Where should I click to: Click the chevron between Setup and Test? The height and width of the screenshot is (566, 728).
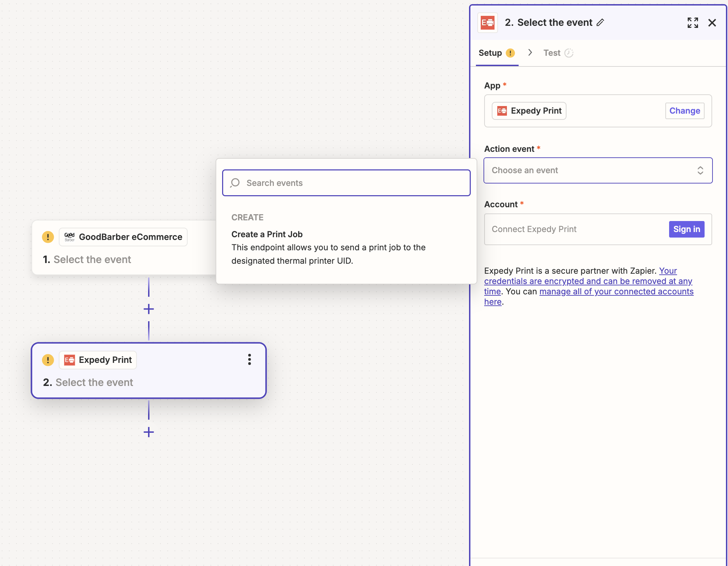[x=530, y=52]
